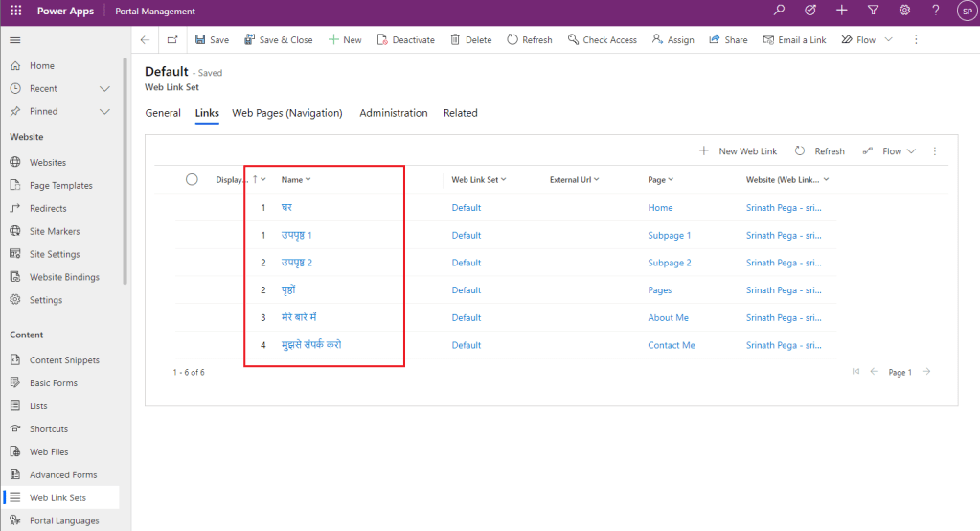The height and width of the screenshot is (531, 980).
Task: Click the Deactivate command
Action: 405,40
